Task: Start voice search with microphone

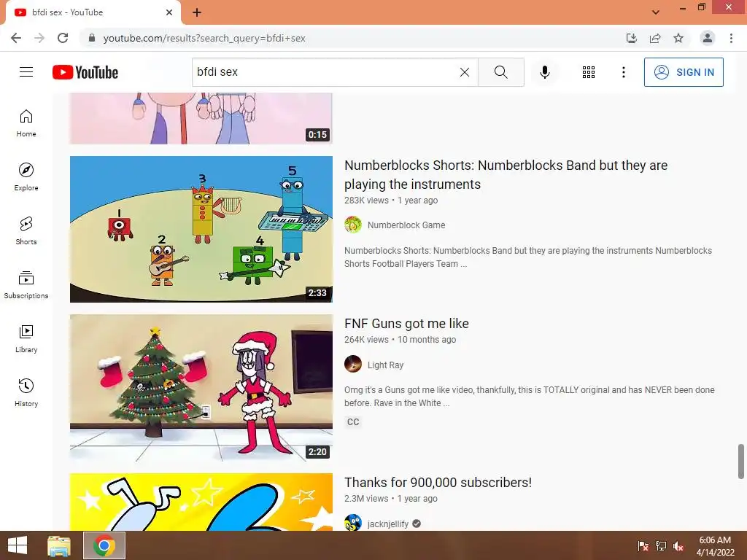Action: (x=544, y=72)
